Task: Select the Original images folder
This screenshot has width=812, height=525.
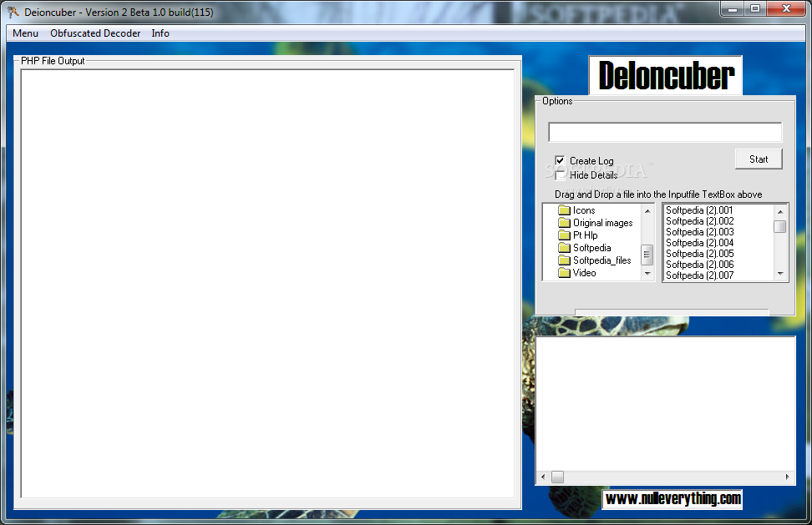Action: coord(603,223)
